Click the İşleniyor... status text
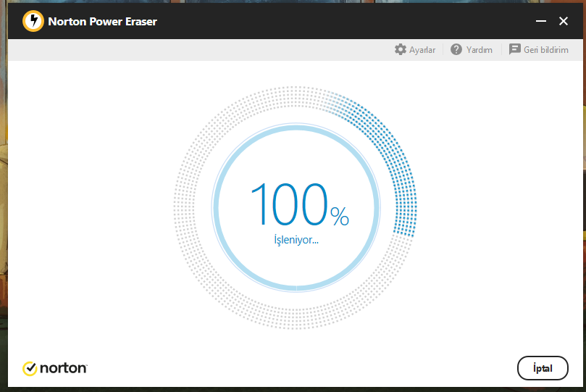The height and width of the screenshot is (392, 586). pos(296,239)
